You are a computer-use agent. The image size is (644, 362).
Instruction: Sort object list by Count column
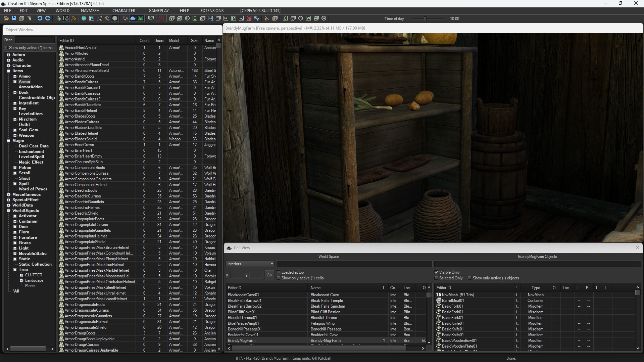tap(144, 41)
